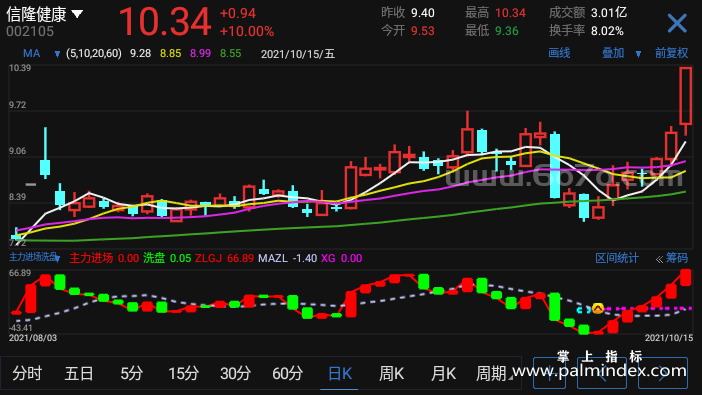Click the date 2021/10/15/五
Viewport: 702px width, 395px height.
pyautogui.click(x=298, y=54)
